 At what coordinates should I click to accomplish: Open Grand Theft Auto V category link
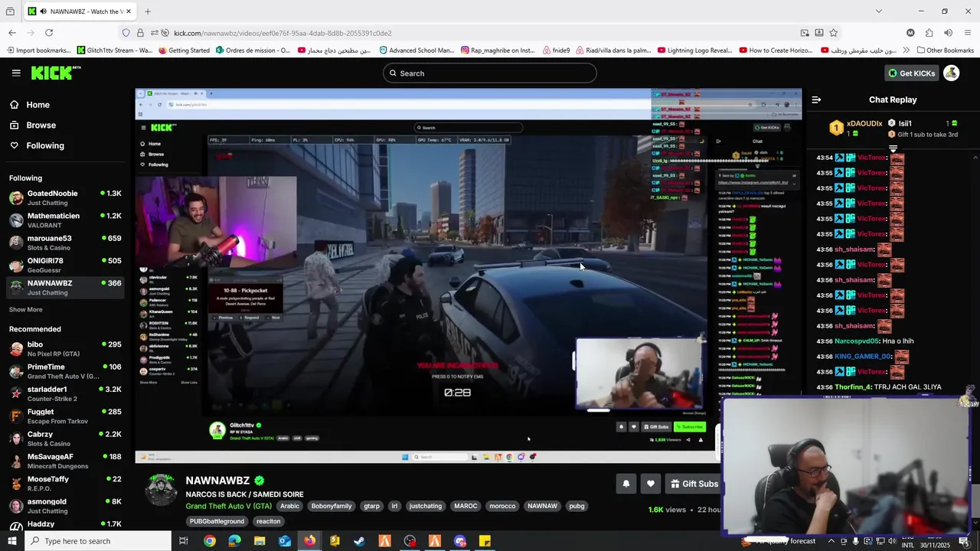(x=228, y=506)
